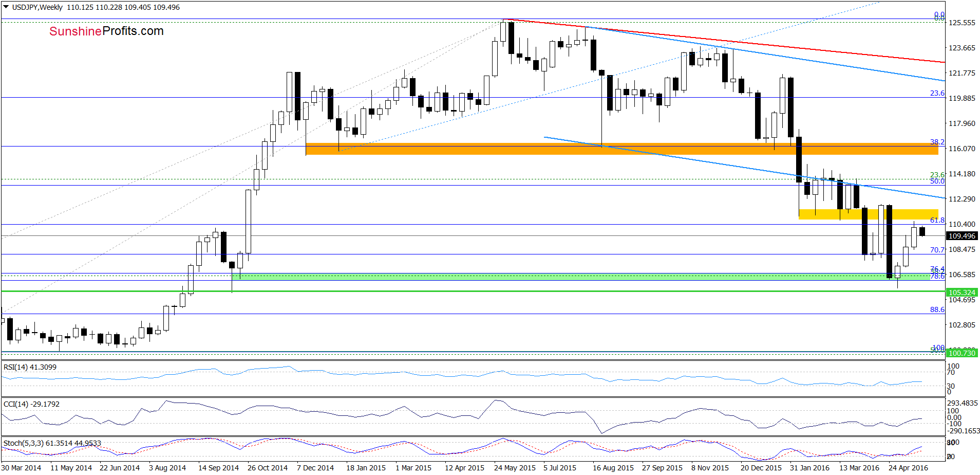Click the CCI(14) -29.1792 indicator label
This screenshot has width=980, height=475.
[31, 404]
